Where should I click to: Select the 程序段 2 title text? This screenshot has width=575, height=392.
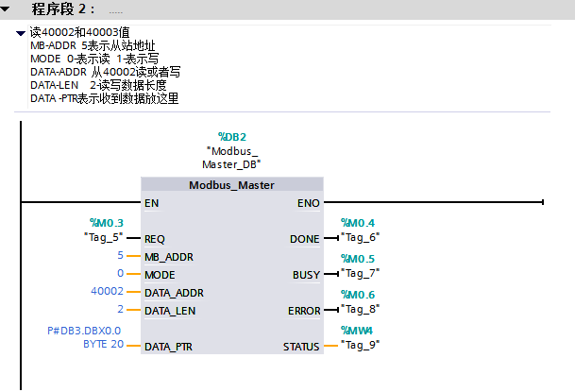62,9
